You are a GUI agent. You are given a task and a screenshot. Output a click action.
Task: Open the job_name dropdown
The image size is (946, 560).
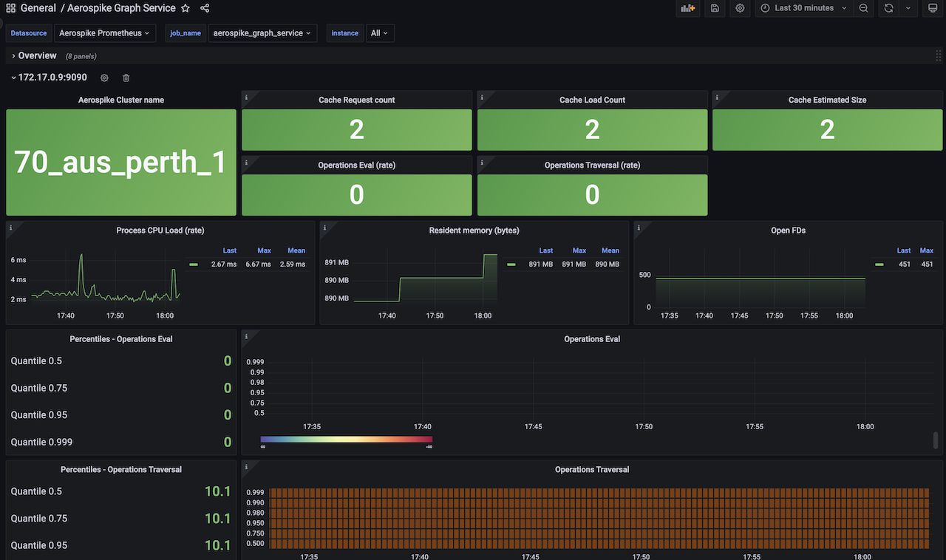[263, 33]
